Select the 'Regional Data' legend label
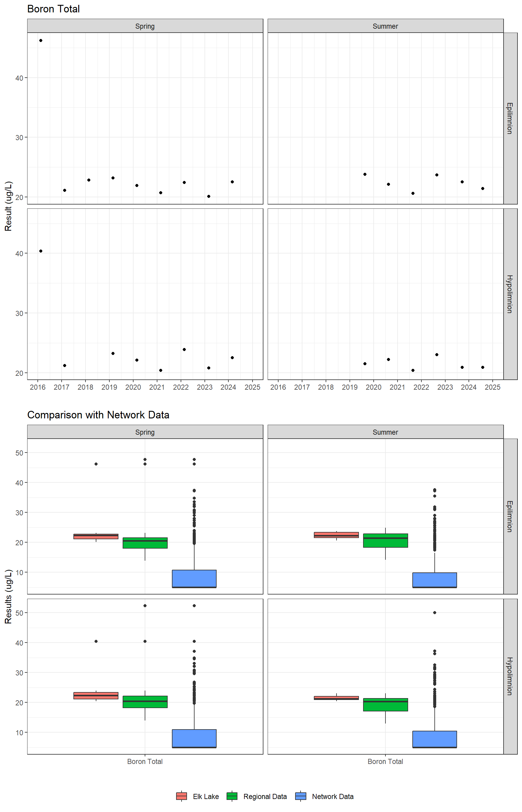The image size is (522, 812). point(265,796)
